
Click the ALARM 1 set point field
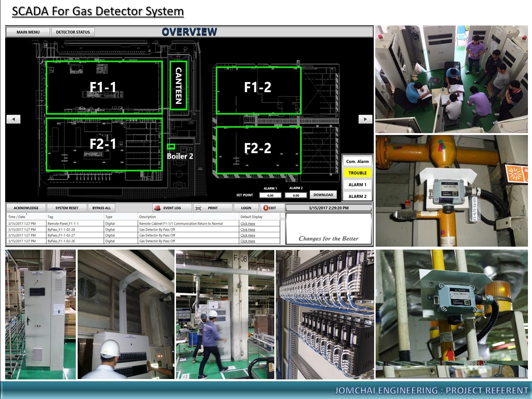tap(270, 195)
